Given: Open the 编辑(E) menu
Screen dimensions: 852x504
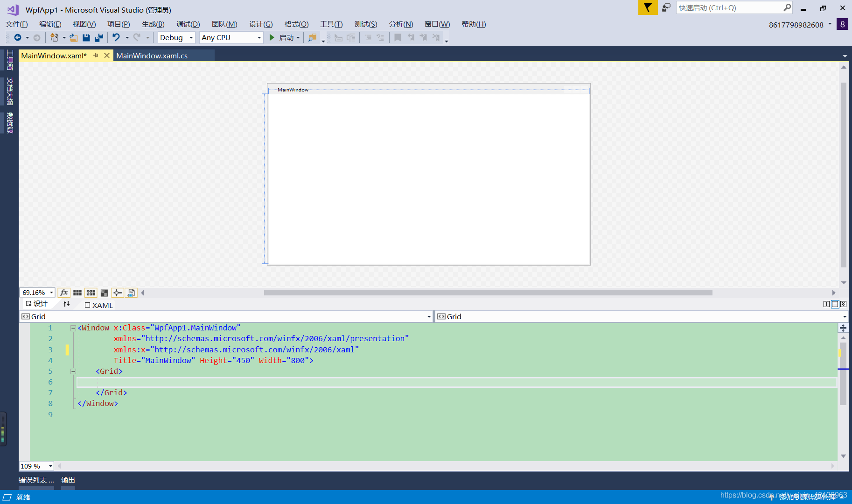Looking at the screenshot, I should point(50,24).
